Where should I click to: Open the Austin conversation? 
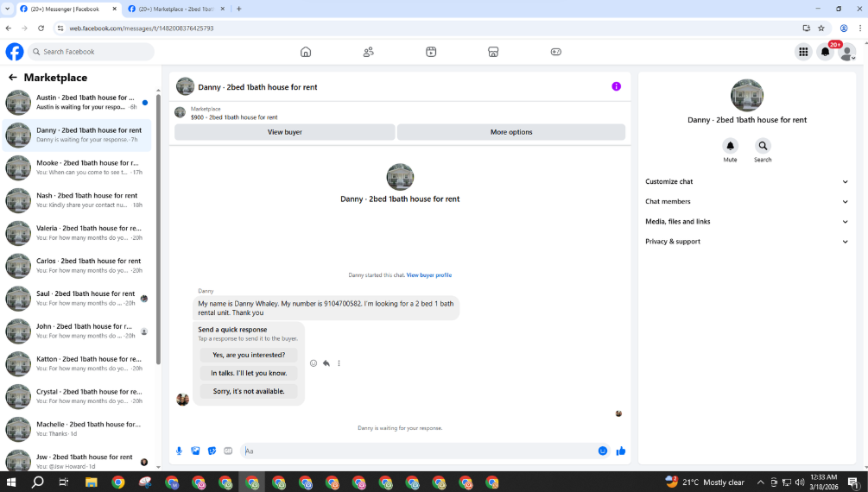coord(77,103)
